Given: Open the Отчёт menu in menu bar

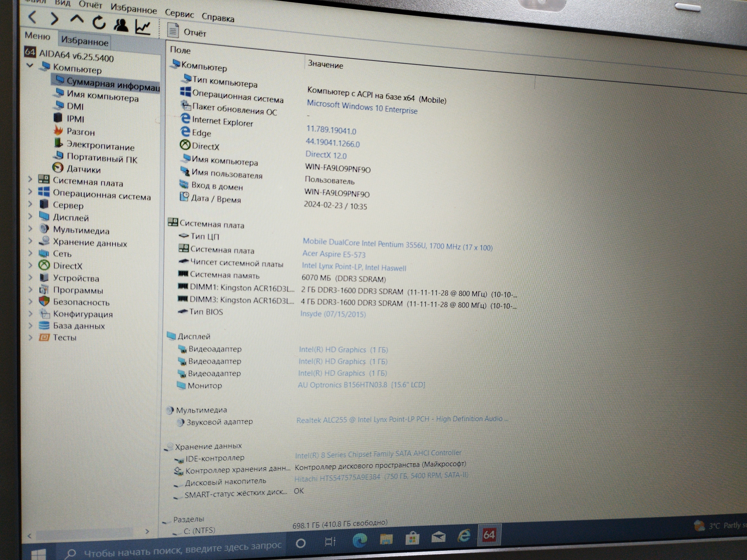Looking at the screenshot, I should [90, 5].
